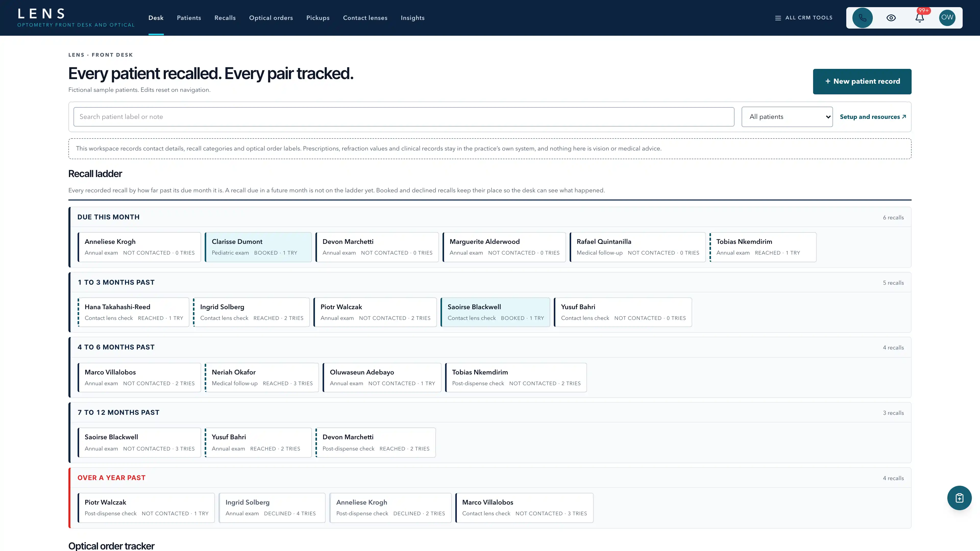Open Devon Marchetti post-dispense check card

(375, 443)
